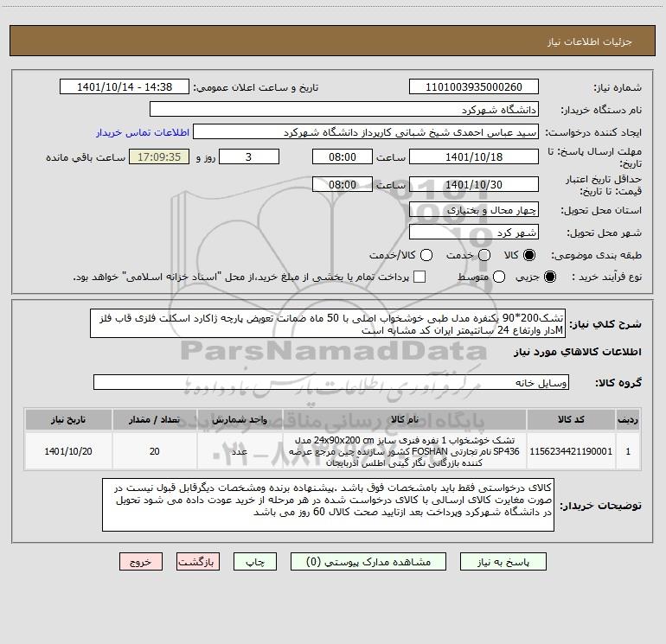Click the واحد شمارش column header
Image resolution: width=666 pixels, height=644 pixels.
(240, 419)
